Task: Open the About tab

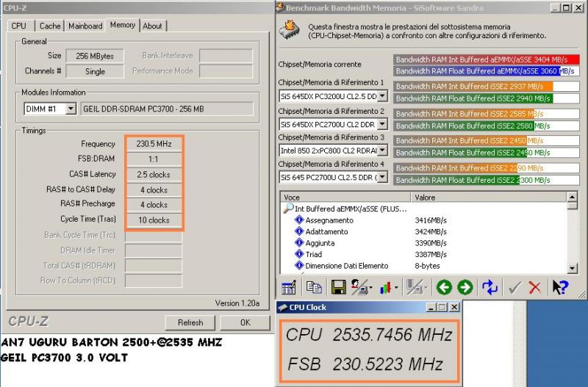Action: [x=152, y=26]
